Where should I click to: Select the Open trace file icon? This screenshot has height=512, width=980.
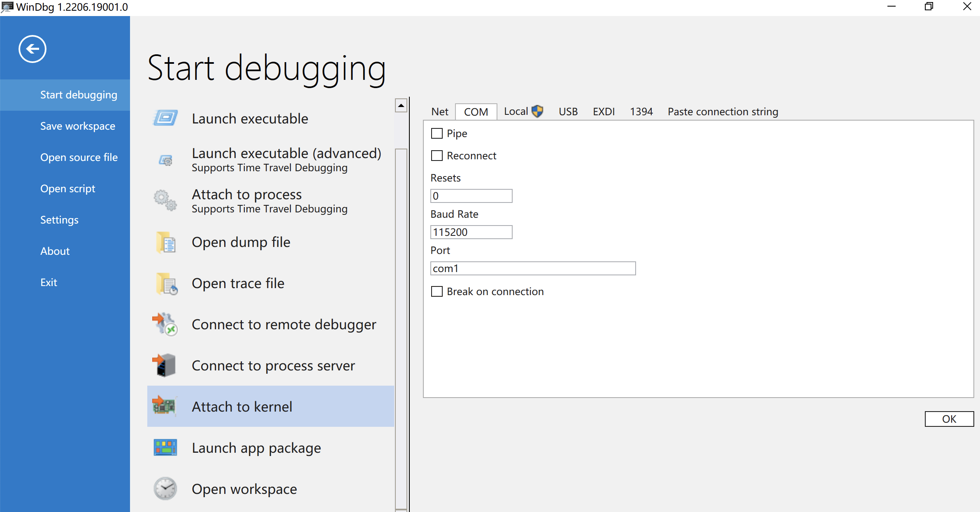166,284
